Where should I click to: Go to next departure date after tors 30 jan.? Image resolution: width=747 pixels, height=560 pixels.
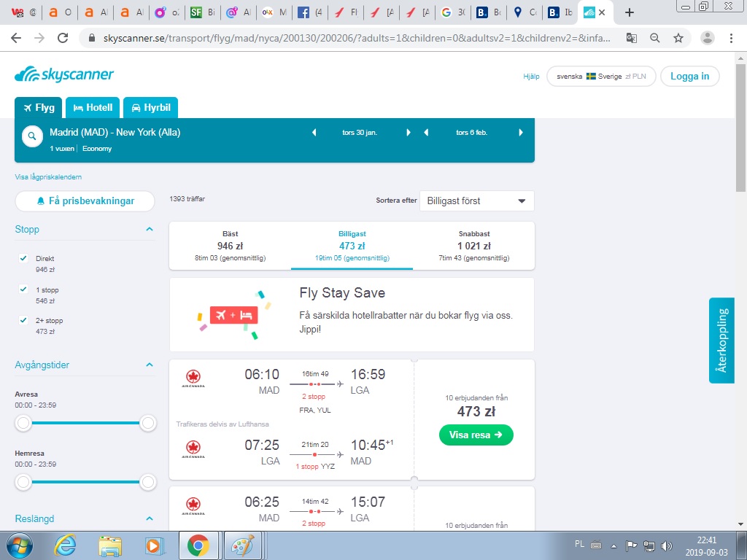409,133
